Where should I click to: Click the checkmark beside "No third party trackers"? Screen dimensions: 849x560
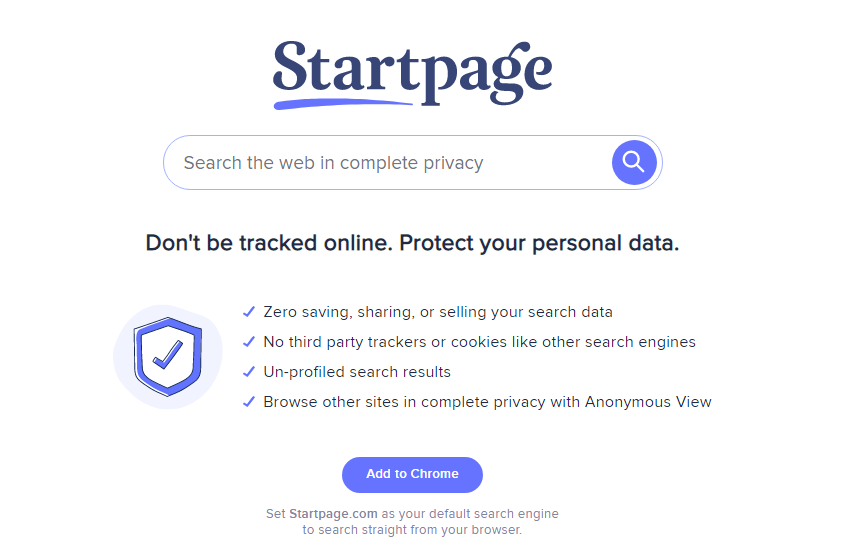(x=249, y=342)
